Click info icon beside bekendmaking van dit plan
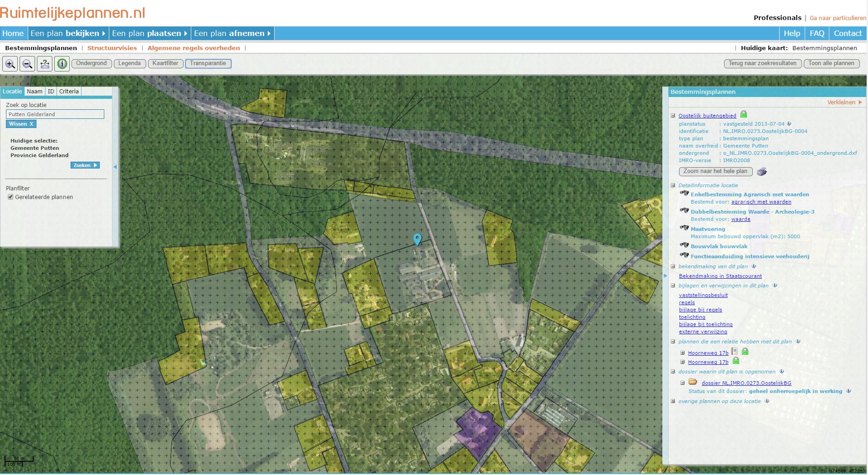 click(754, 266)
